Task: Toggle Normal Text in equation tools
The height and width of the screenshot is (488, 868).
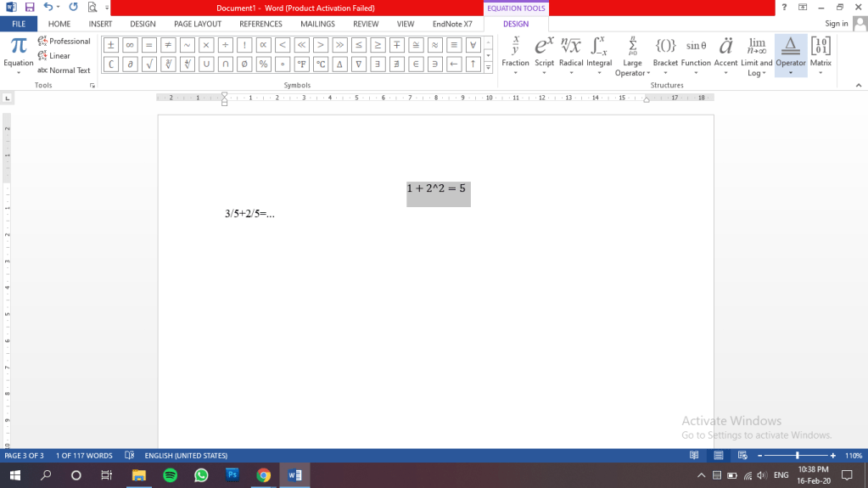Action: 64,70
